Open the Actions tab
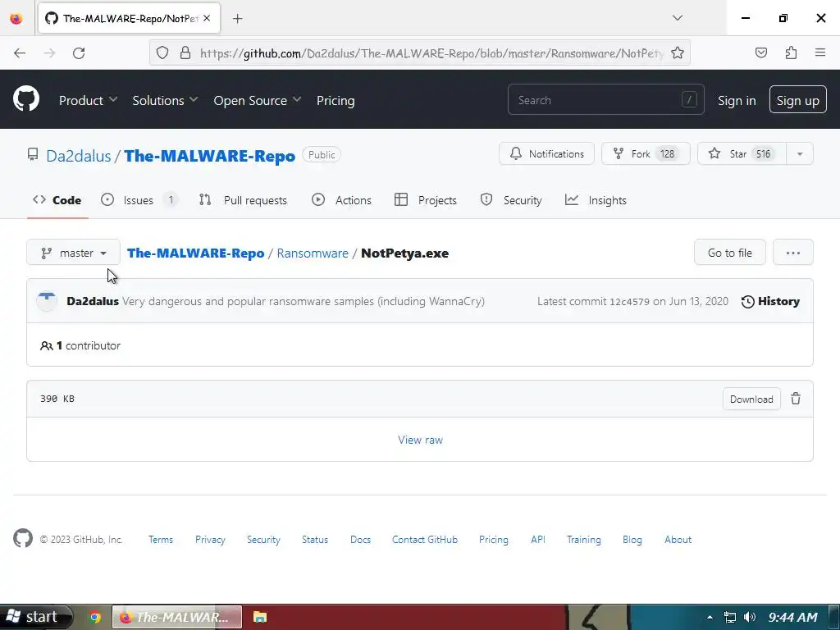 pyautogui.click(x=342, y=200)
